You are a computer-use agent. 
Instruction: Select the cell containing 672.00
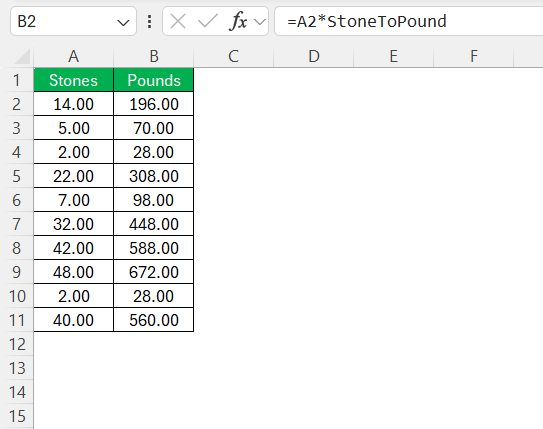(x=154, y=272)
